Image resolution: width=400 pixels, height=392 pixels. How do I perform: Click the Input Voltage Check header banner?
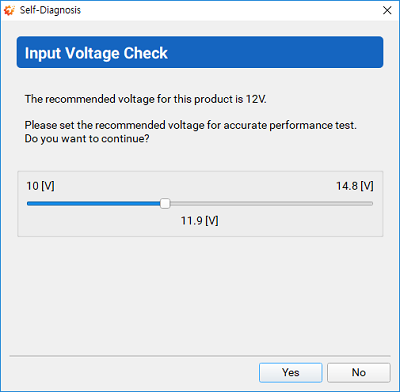[200, 52]
